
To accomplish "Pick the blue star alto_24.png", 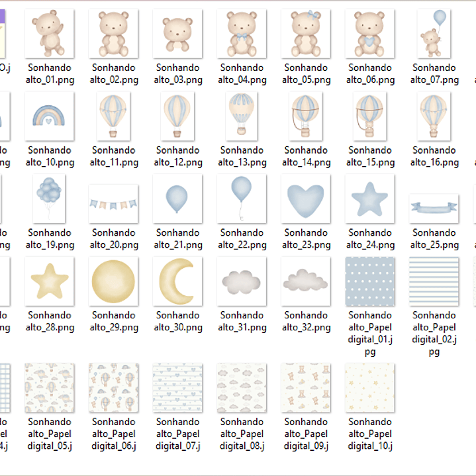I will [370, 199].
